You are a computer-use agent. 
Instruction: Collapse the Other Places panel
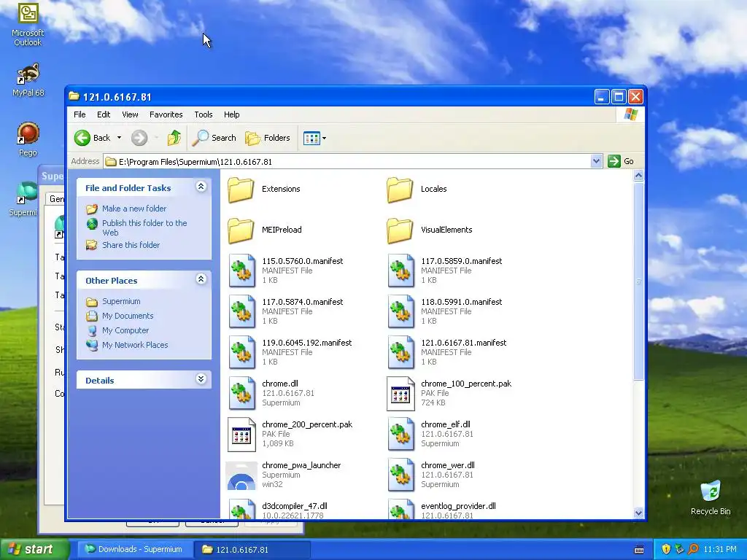(x=201, y=279)
